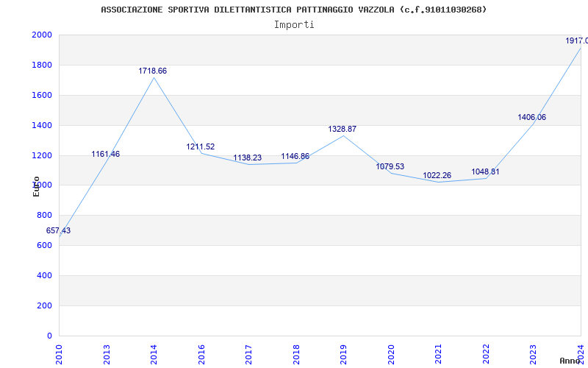
Task: Select the y-axis value 400
Action: pos(45,275)
